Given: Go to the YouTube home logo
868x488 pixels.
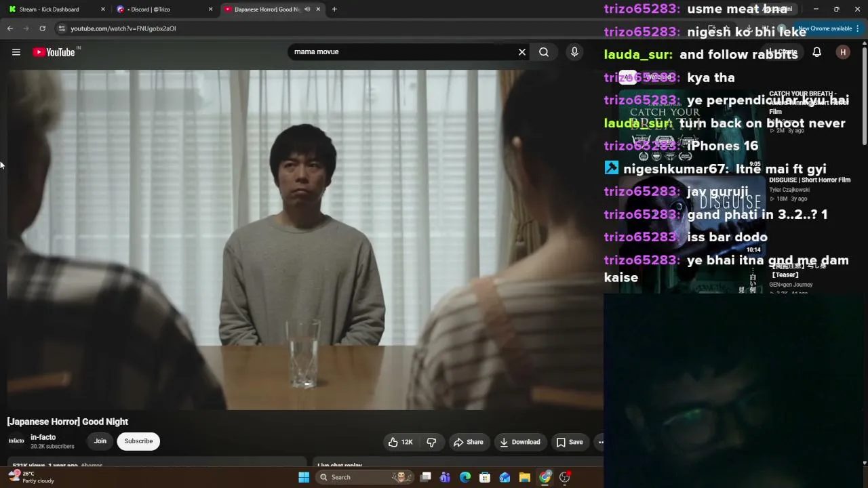Looking at the screenshot, I should pyautogui.click(x=54, y=52).
